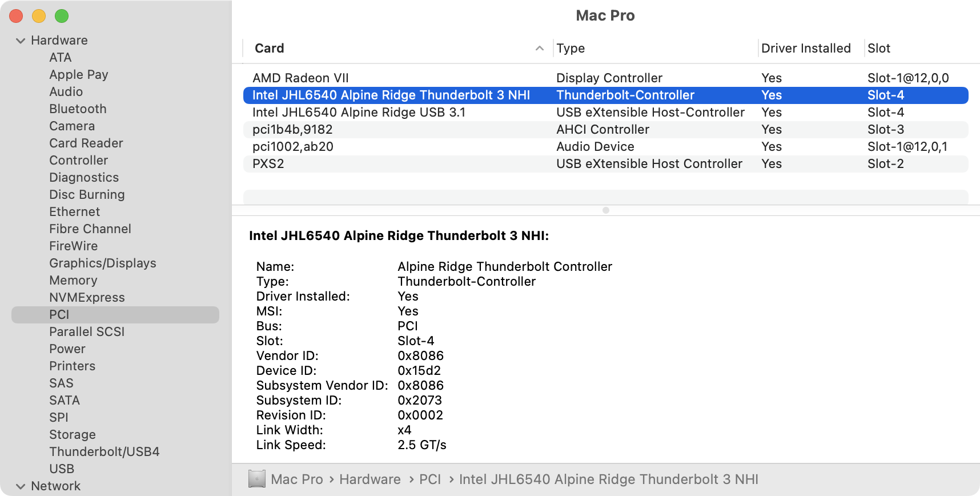Open Graphics/Displays section
The image size is (980, 496).
coord(103,263)
